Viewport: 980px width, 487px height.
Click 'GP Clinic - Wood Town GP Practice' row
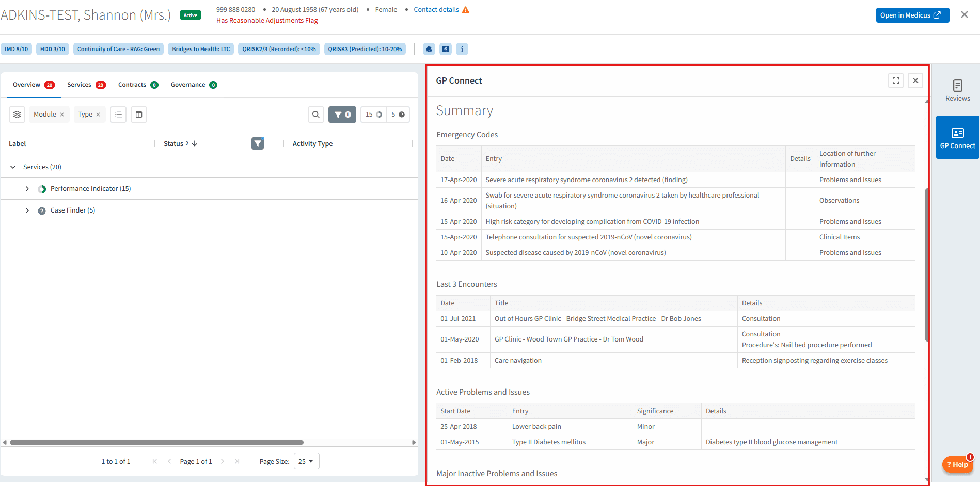tap(675, 339)
